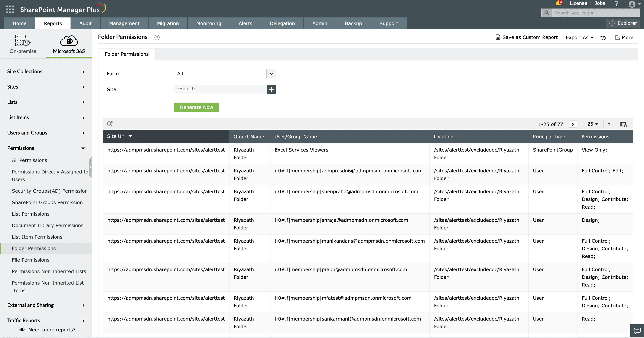This screenshot has height=338, width=644.
Task: Click the schedule report clock icon
Action: click(x=602, y=37)
